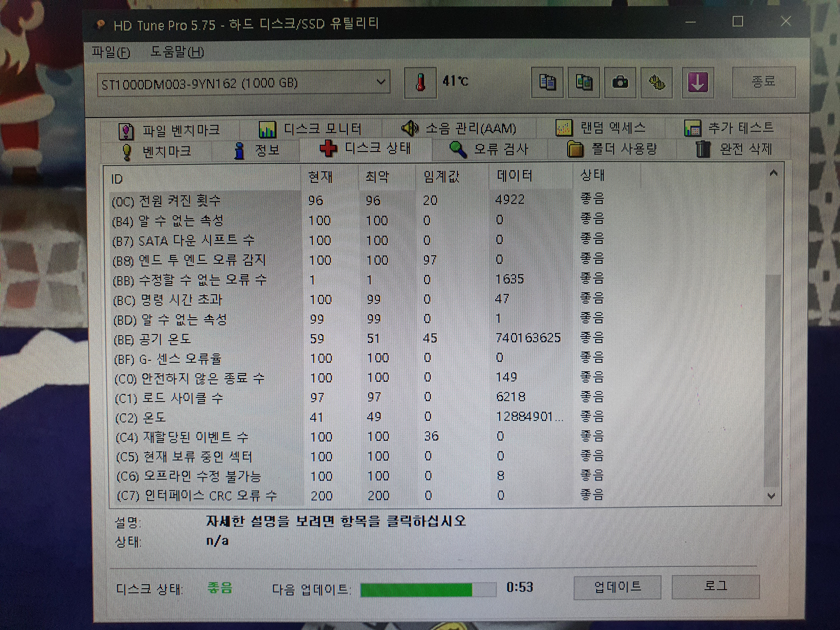Image resolution: width=840 pixels, height=630 pixels.
Task: Select the 디스크 상태 tab
Action: (x=365, y=149)
